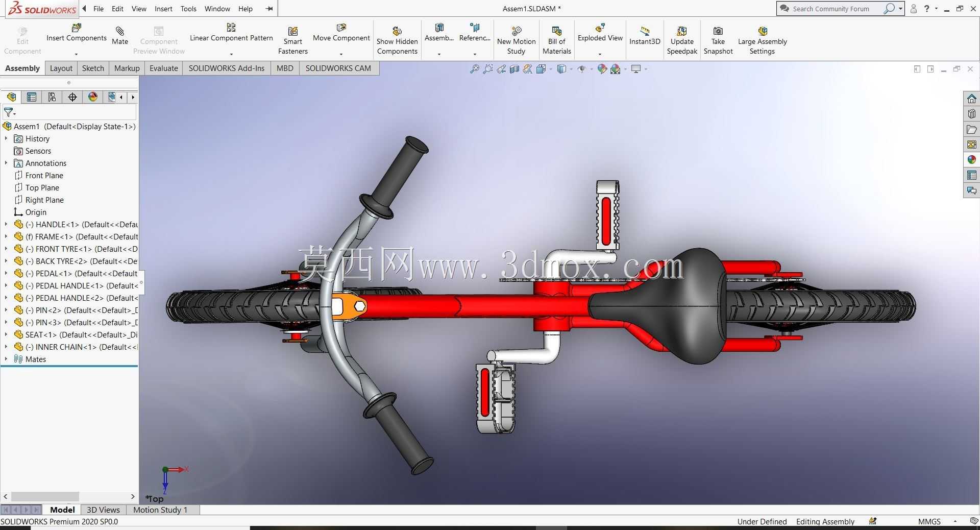The width and height of the screenshot is (980, 530).
Task: Open the Exploded View dropdown arrow
Action: pyautogui.click(x=600, y=54)
